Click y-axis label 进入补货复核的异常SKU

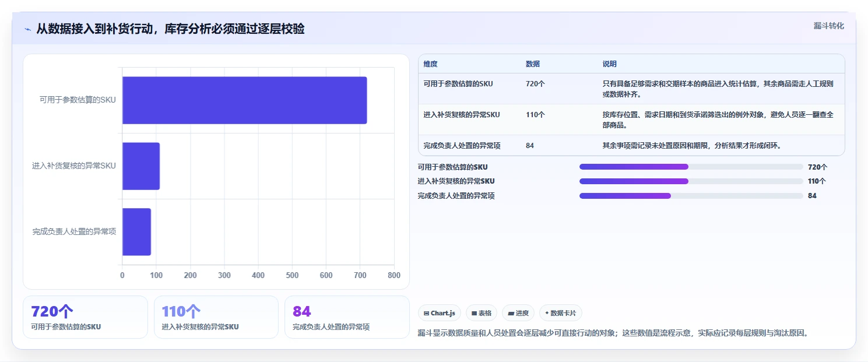coord(74,166)
